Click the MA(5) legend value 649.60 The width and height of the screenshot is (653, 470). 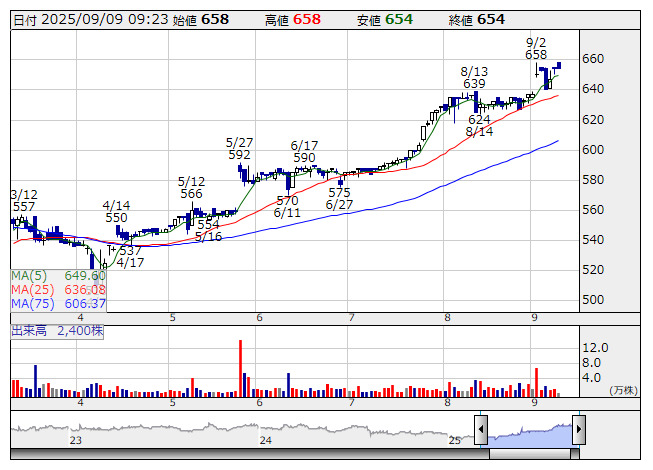(x=85, y=276)
